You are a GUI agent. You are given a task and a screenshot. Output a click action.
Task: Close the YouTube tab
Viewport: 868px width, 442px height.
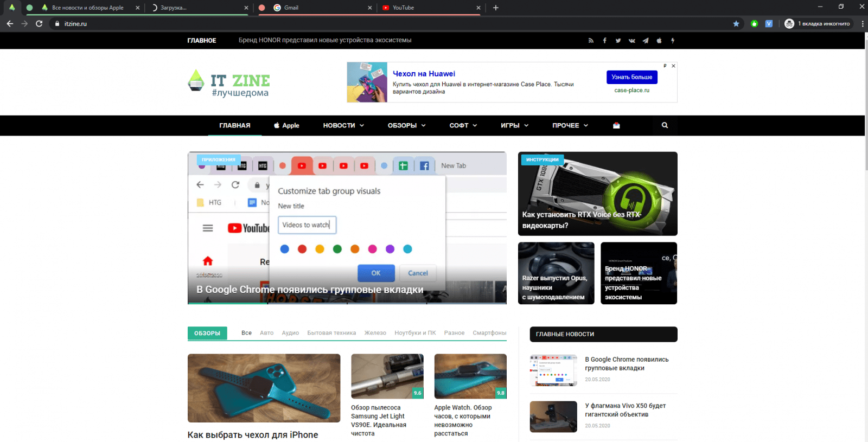pyautogui.click(x=478, y=8)
